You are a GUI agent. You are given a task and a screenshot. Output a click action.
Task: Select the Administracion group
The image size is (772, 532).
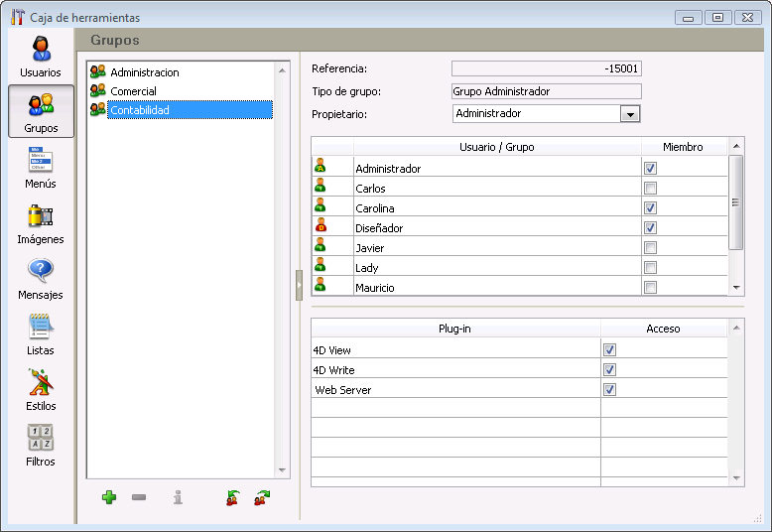pos(144,72)
